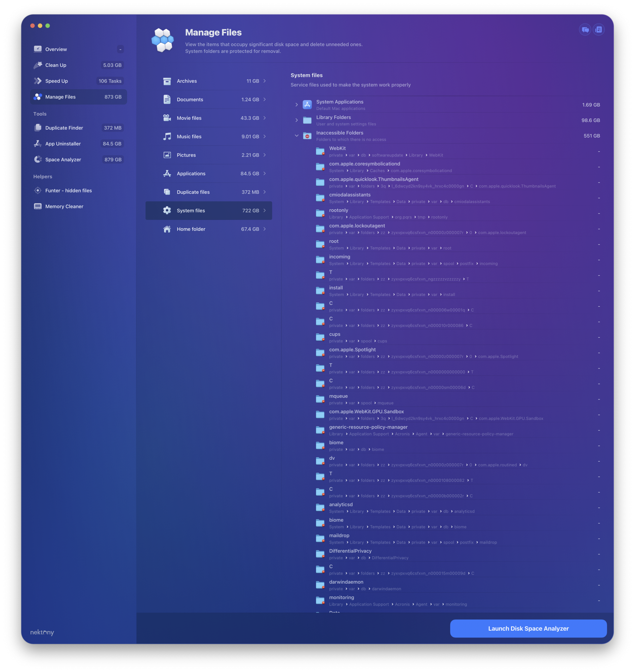Image resolution: width=635 pixels, height=672 pixels.
Task: Click the Inaccessible Folders restricted icon
Action: (307, 136)
